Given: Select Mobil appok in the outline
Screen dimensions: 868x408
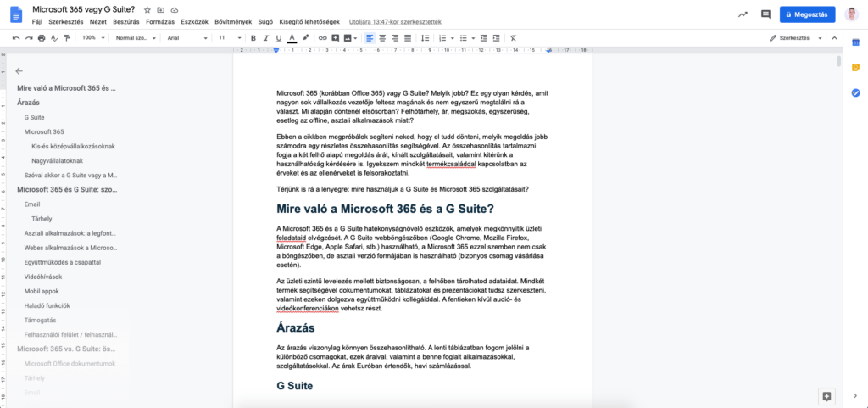Looking at the screenshot, I should [42, 291].
